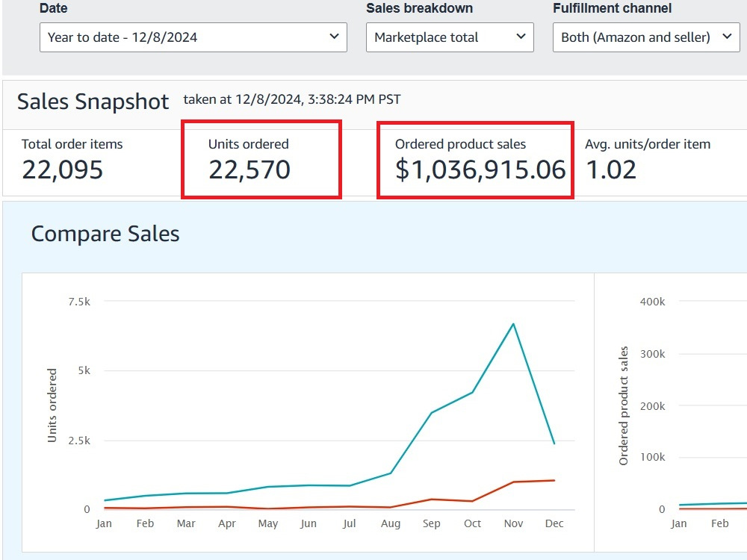
Task: Click the Sales Snapshot title
Action: coord(93,102)
